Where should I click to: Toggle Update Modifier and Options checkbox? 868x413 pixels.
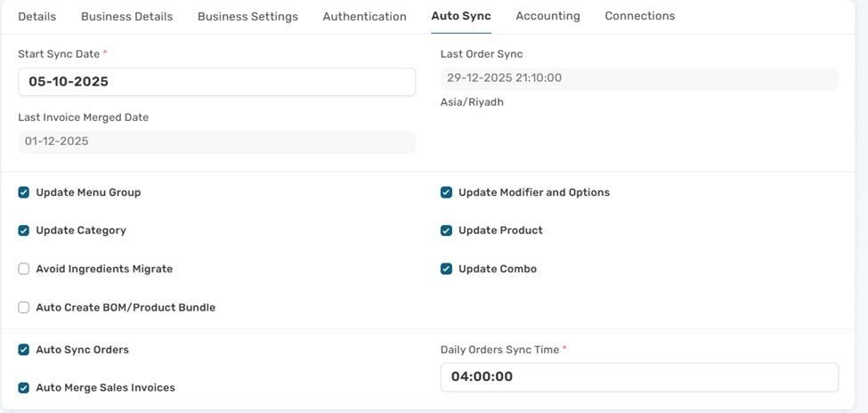point(446,192)
